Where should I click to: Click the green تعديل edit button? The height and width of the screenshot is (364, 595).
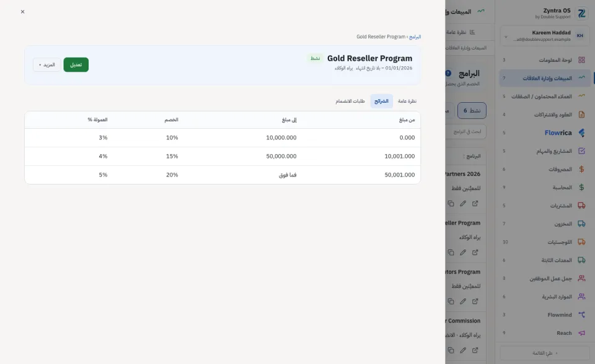click(x=76, y=65)
